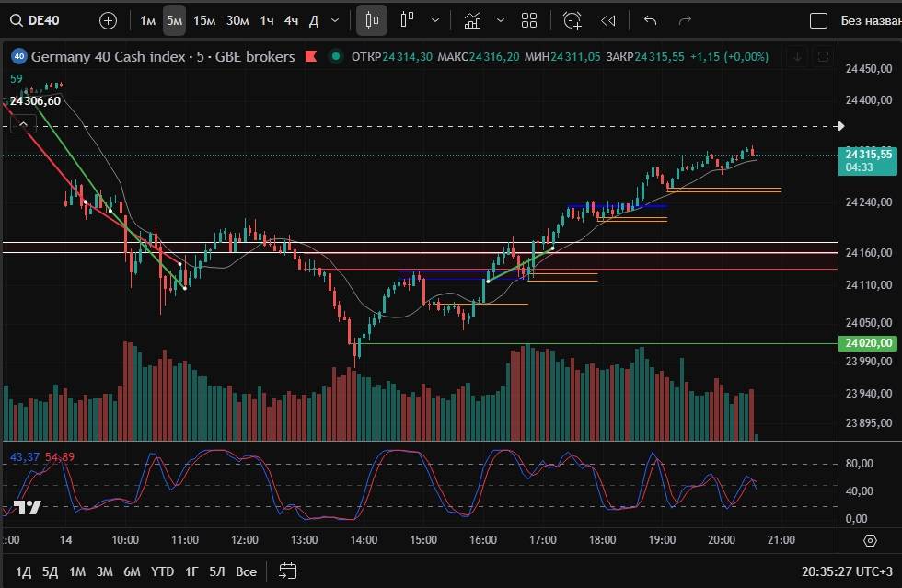Select the 15m timeframe
The width and height of the screenshot is (902, 588).
coord(204,20)
